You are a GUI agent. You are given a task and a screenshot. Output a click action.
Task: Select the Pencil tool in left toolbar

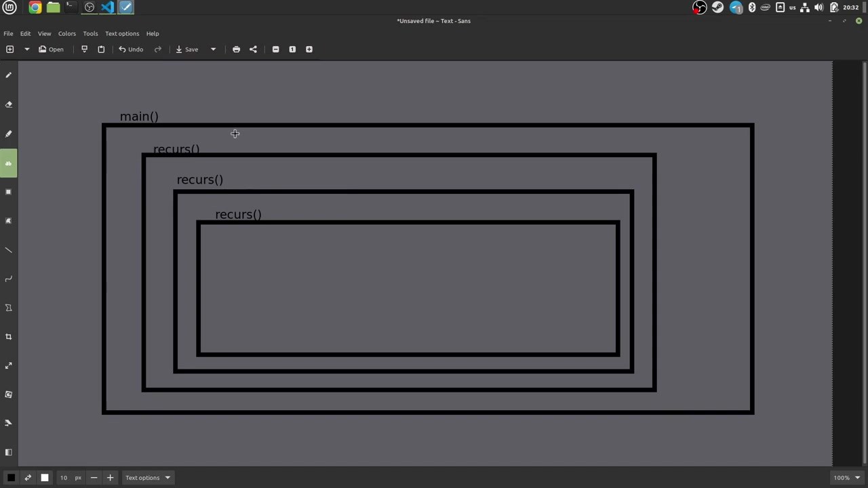(9, 75)
